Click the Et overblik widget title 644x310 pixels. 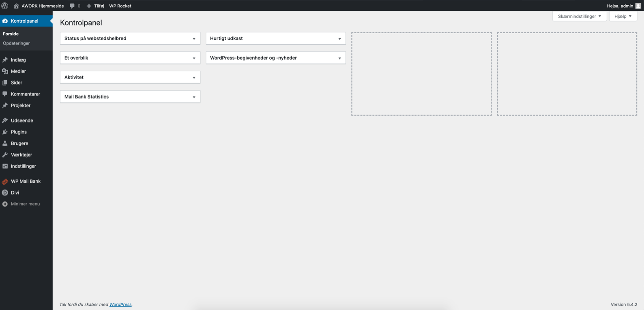(76, 58)
